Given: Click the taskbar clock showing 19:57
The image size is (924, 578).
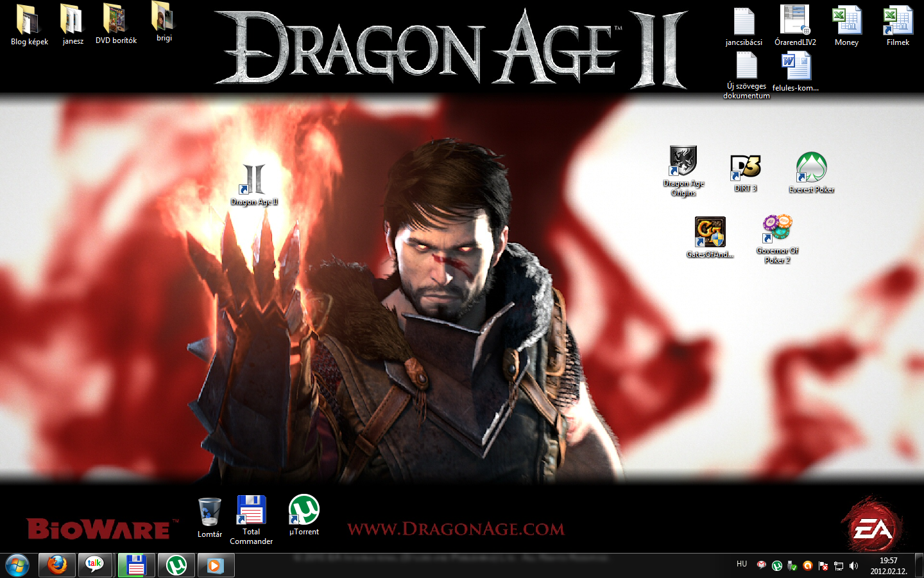Looking at the screenshot, I should (x=889, y=566).
